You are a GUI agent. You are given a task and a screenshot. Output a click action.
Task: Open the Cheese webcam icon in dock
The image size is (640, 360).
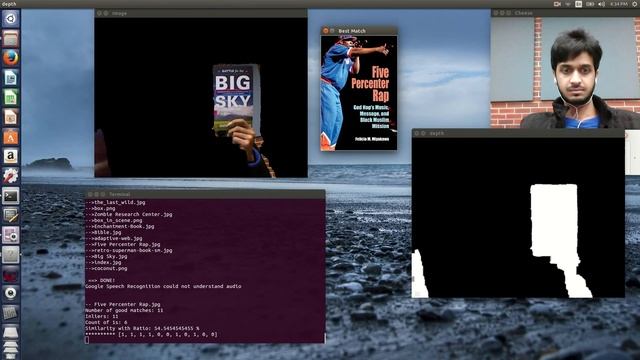[11, 293]
